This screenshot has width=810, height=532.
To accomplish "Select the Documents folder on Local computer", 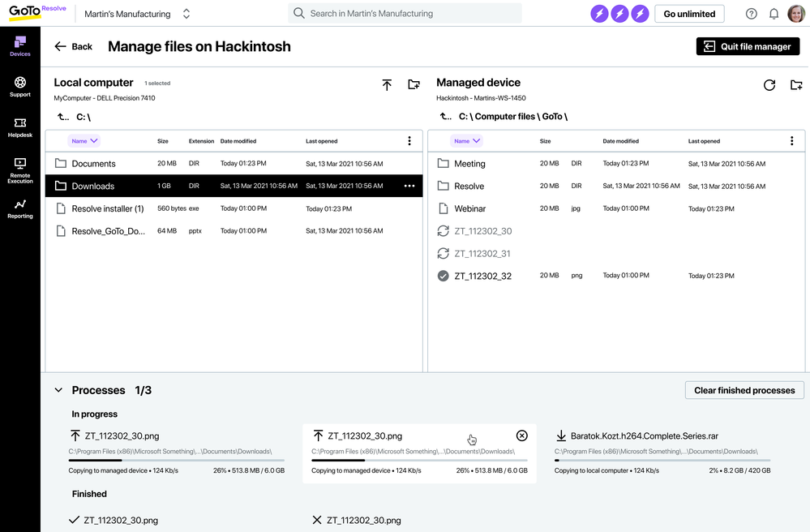I will (x=234, y=163).
